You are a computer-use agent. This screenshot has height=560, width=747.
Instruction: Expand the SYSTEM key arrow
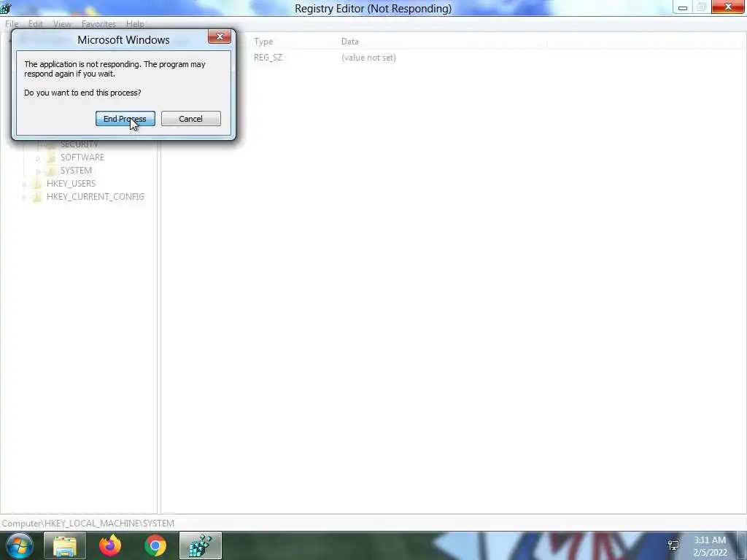point(38,171)
